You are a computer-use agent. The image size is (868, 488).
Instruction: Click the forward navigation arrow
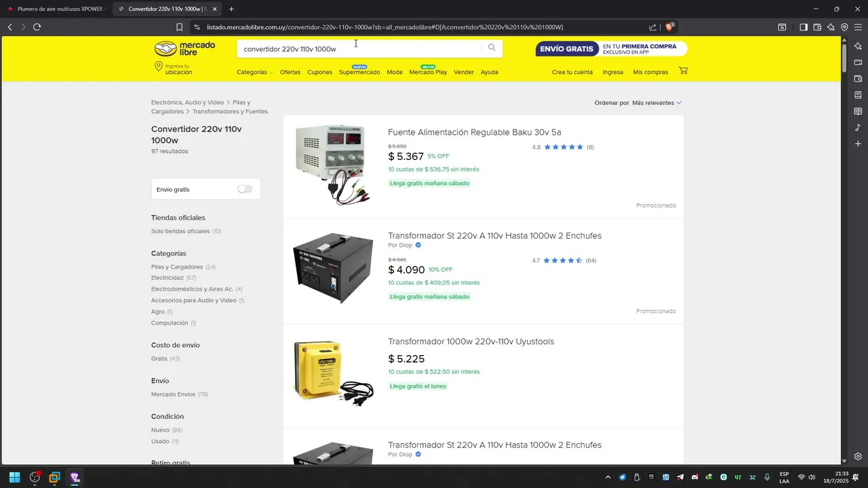click(23, 27)
